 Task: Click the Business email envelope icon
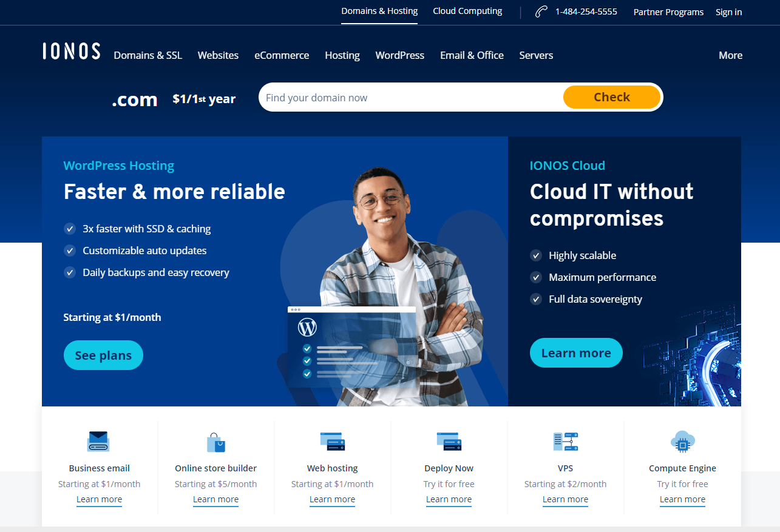[x=98, y=442]
